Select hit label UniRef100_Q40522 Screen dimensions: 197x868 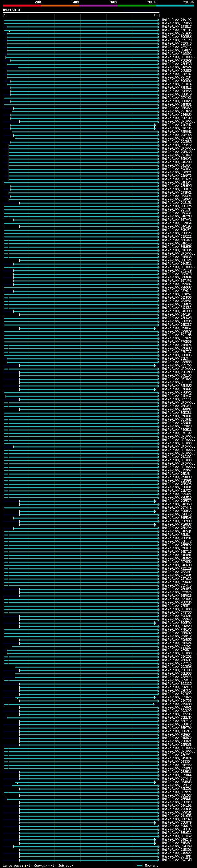177,853
